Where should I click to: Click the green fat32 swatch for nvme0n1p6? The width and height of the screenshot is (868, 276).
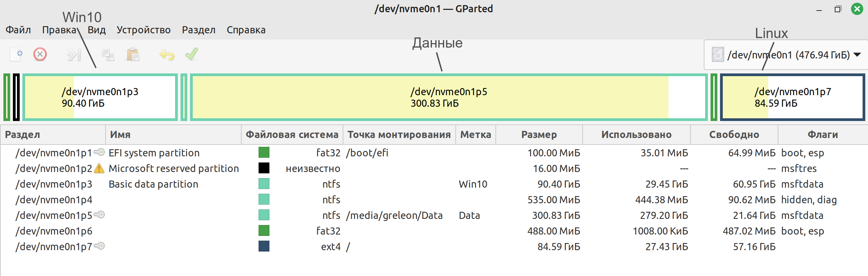click(264, 230)
